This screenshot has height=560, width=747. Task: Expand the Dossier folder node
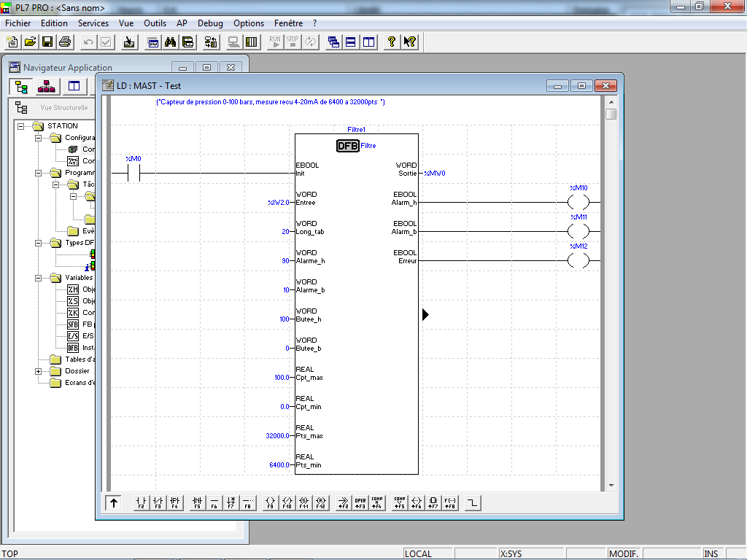39,371
